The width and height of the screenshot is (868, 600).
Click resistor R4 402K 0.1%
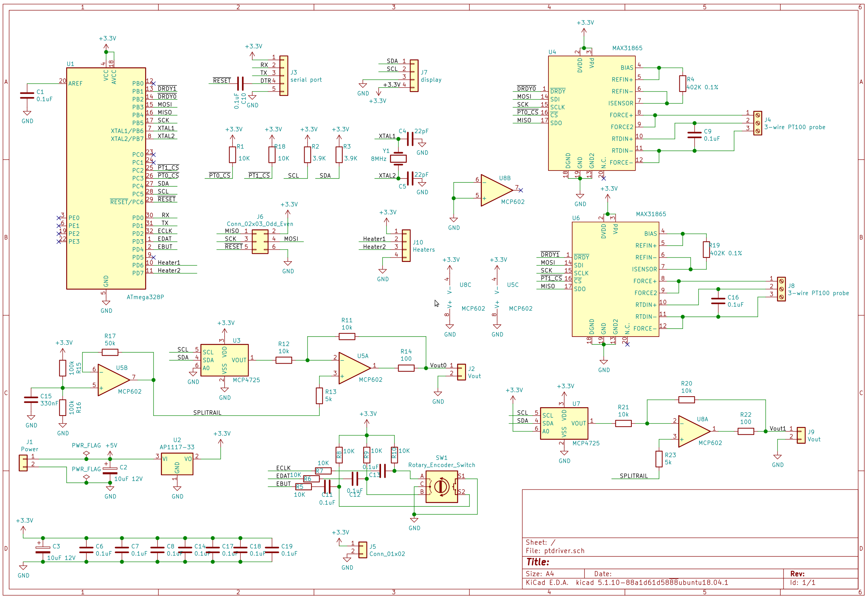point(683,83)
